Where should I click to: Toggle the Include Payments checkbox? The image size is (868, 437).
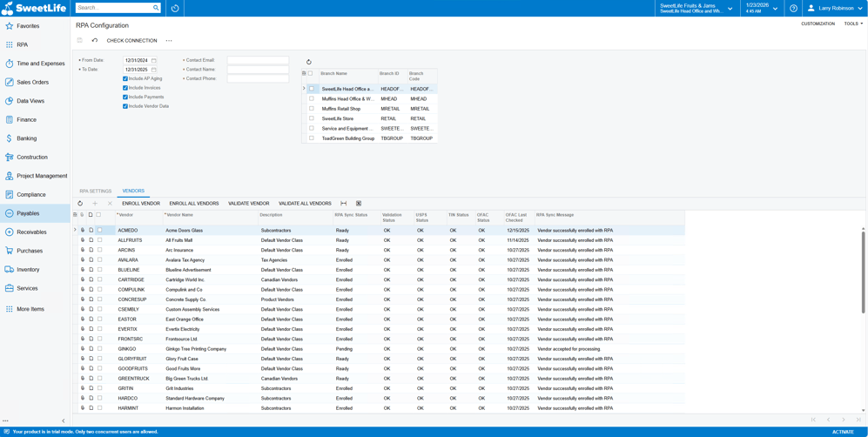click(125, 97)
